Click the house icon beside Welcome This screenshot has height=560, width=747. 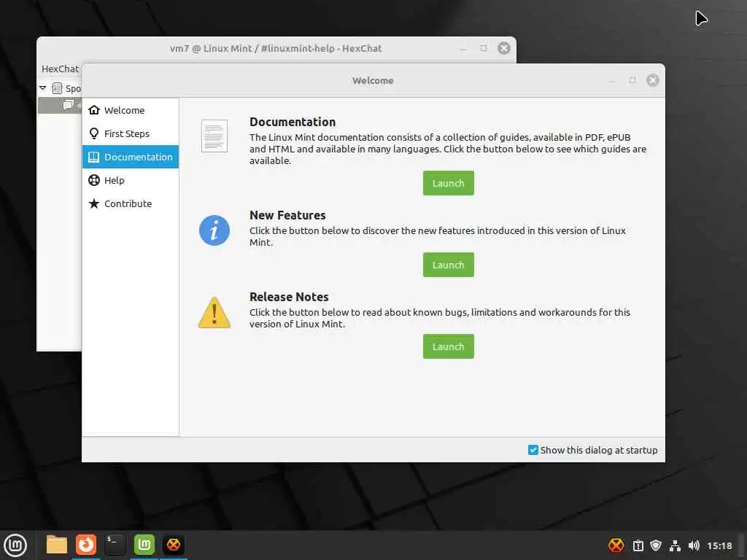(x=94, y=110)
